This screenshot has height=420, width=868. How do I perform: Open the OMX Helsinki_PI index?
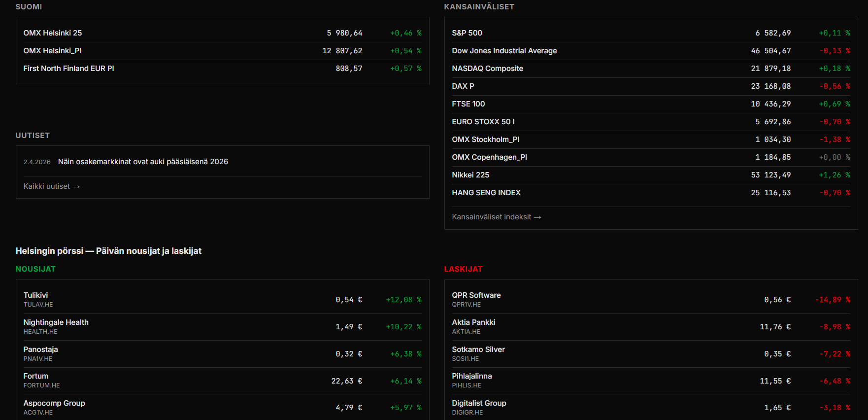[53, 51]
